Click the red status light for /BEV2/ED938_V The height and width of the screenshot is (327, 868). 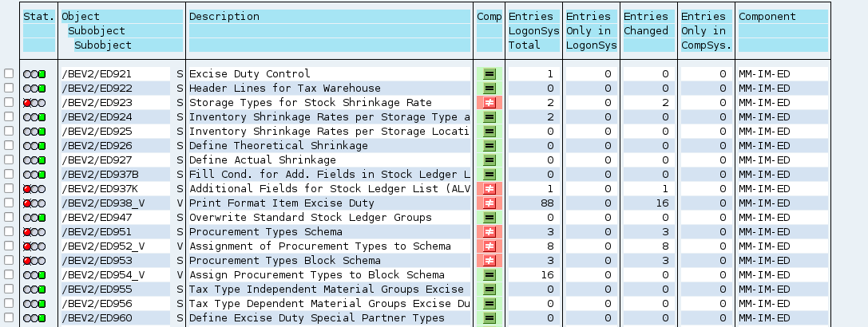pyautogui.click(x=27, y=203)
